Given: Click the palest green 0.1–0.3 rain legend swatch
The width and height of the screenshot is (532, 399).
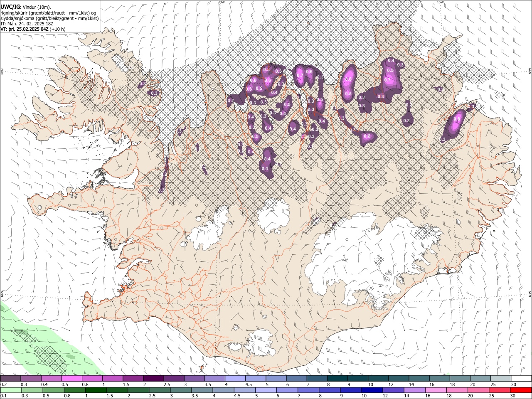Looking at the screenshot, I should coord(10,390).
